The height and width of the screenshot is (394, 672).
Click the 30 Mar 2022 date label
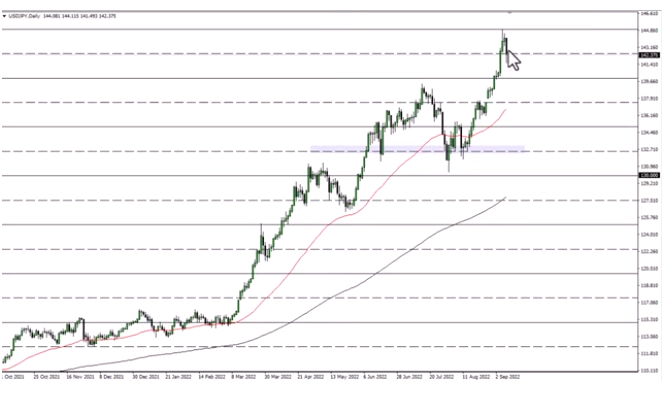click(x=278, y=377)
